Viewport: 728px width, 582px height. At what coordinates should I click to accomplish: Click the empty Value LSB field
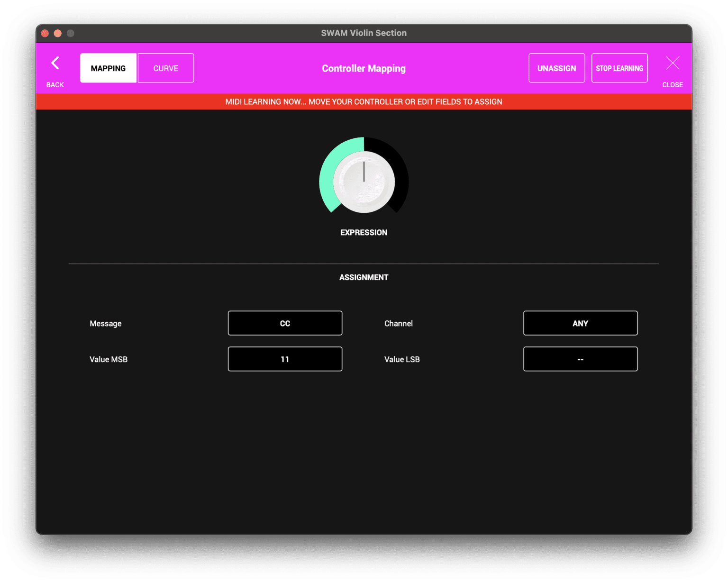[580, 359]
